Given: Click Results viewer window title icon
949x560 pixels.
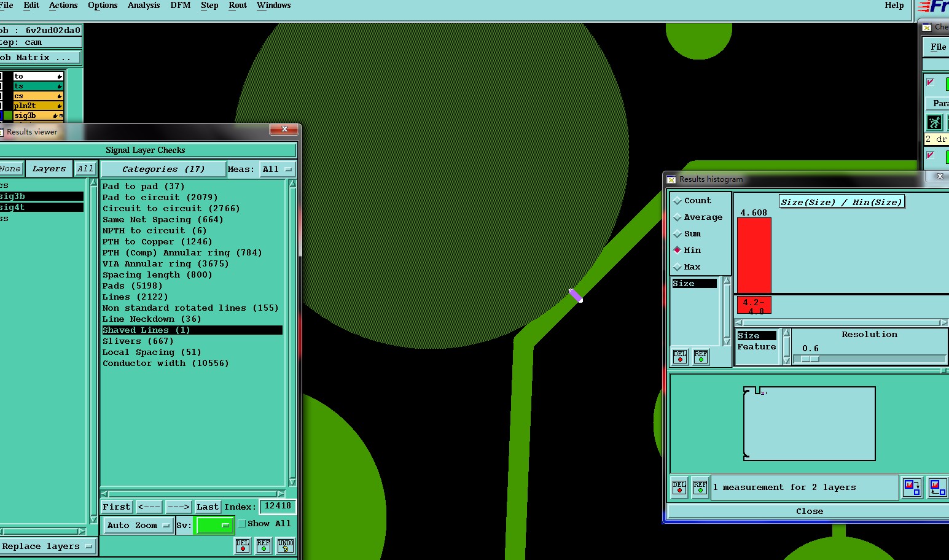Looking at the screenshot, I should [1, 132].
